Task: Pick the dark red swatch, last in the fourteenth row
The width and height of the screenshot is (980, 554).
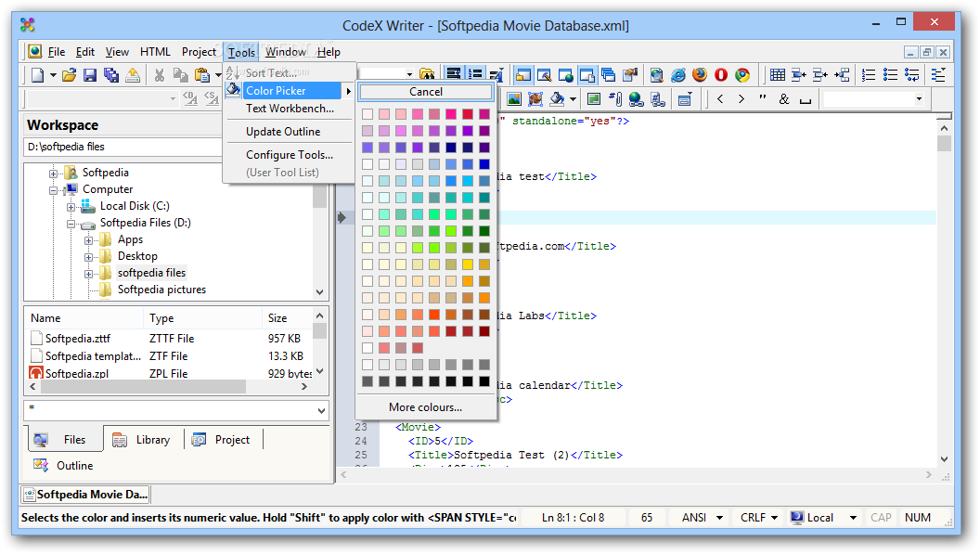Action: [484, 330]
